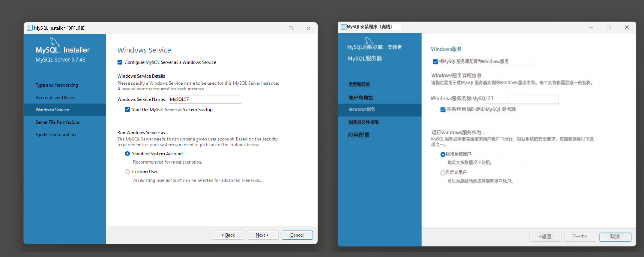Screen dimensions: 644x257
Task: Click the Windows Service heading
Action: 144,50
